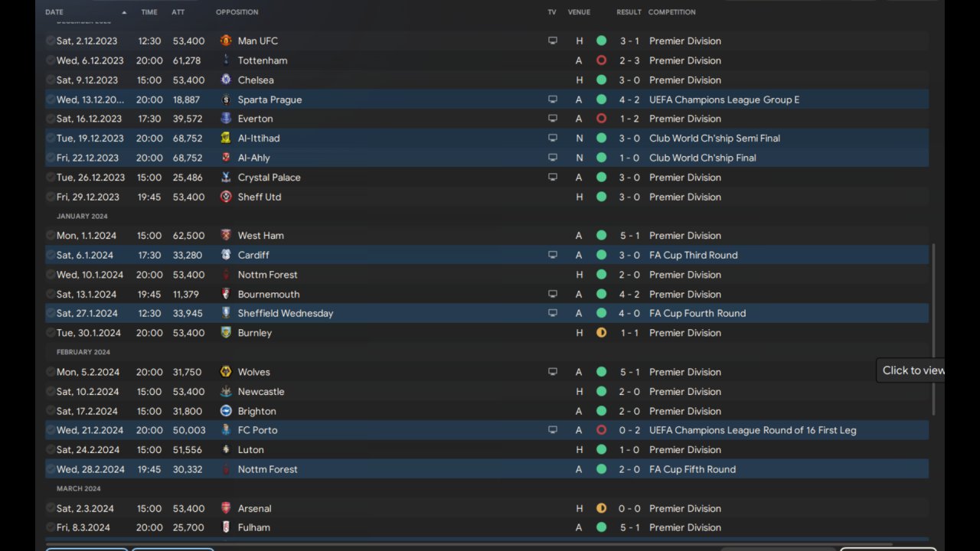The width and height of the screenshot is (980, 551).
Task: Open the 5 - 1 West Ham result
Action: [630, 236]
